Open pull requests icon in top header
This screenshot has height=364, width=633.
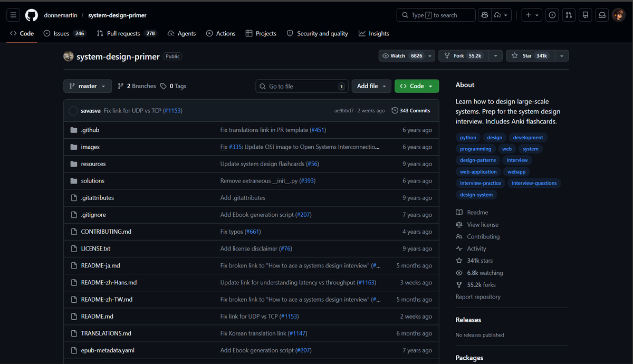569,15
